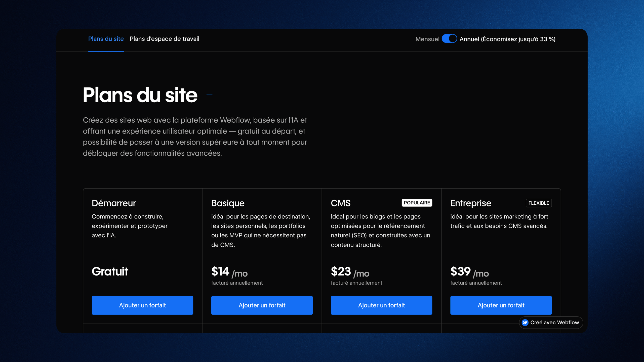Viewport: 644px width, 362px height.
Task: Add the CMS plan at $23/mo
Action: tap(381, 305)
